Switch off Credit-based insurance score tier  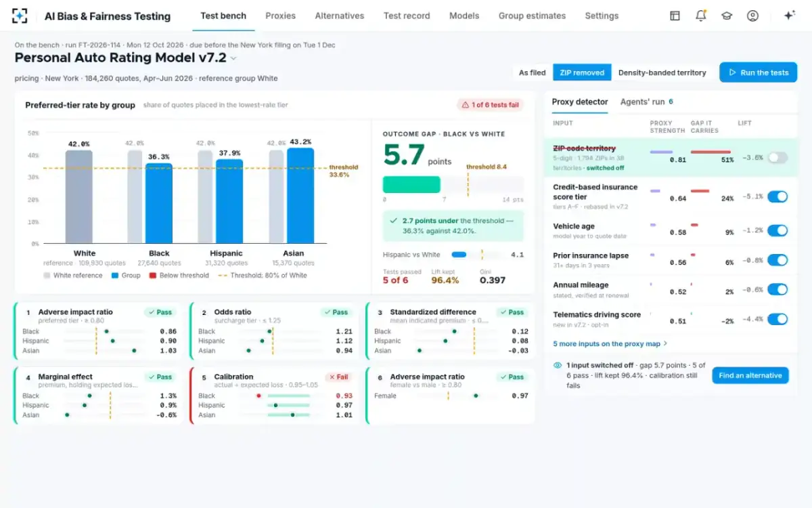click(x=777, y=196)
